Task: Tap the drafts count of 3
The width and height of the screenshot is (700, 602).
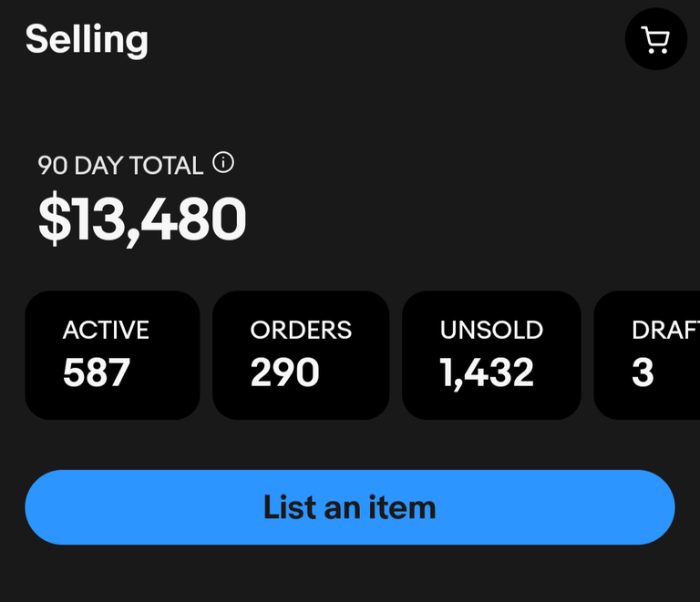Action: click(x=643, y=372)
